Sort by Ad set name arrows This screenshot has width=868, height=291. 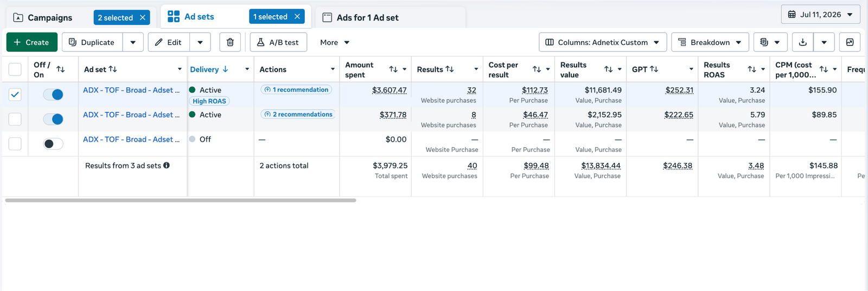(113, 69)
